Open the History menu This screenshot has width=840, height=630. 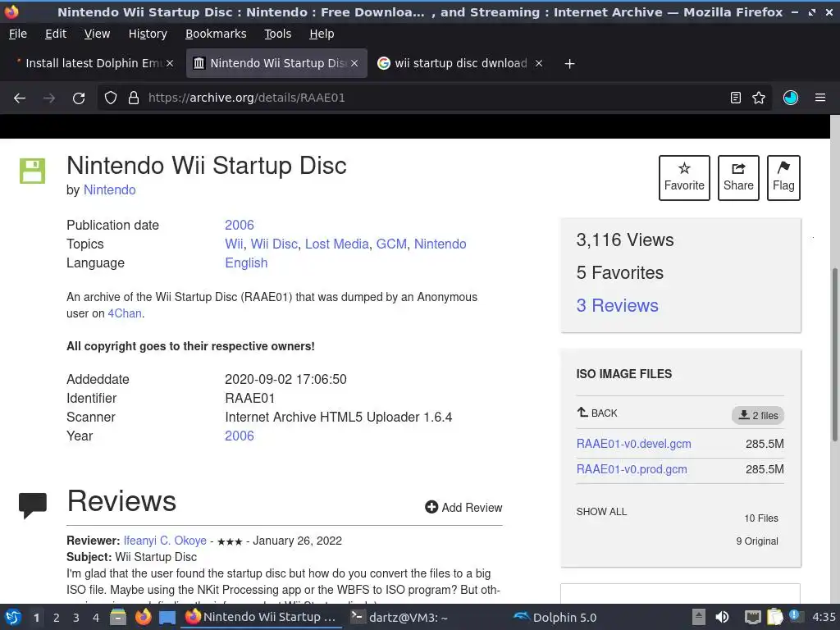pos(148,34)
